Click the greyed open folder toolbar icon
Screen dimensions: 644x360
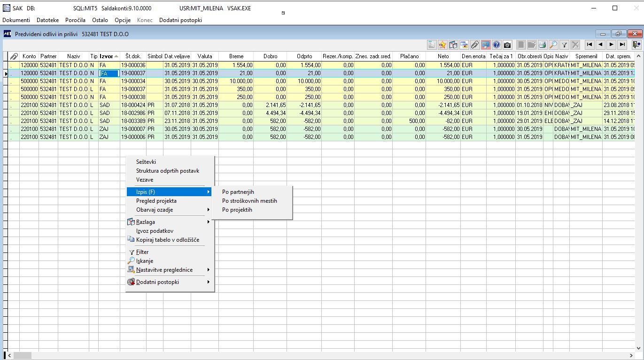click(x=532, y=45)
